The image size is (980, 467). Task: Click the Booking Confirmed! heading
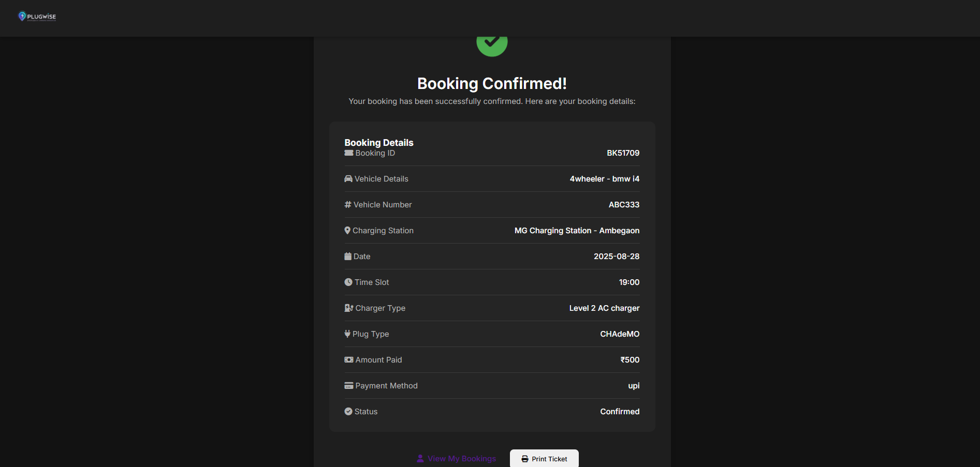[492, 84]
